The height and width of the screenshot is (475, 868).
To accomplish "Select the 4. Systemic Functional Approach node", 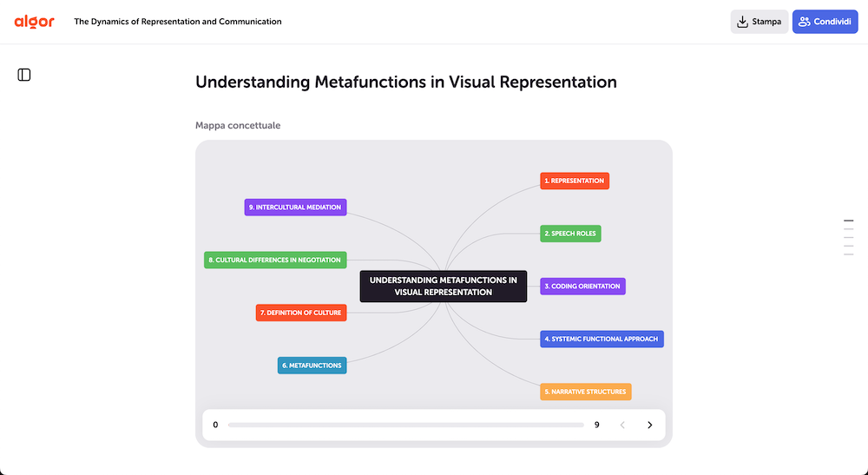I will (x=602, y=339).
